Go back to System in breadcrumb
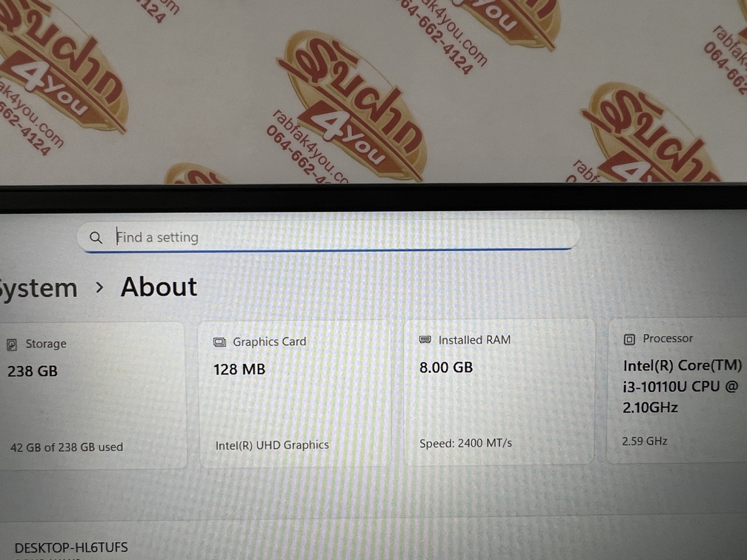This screenshot has width=747, height=560. (x=38, y=288)
